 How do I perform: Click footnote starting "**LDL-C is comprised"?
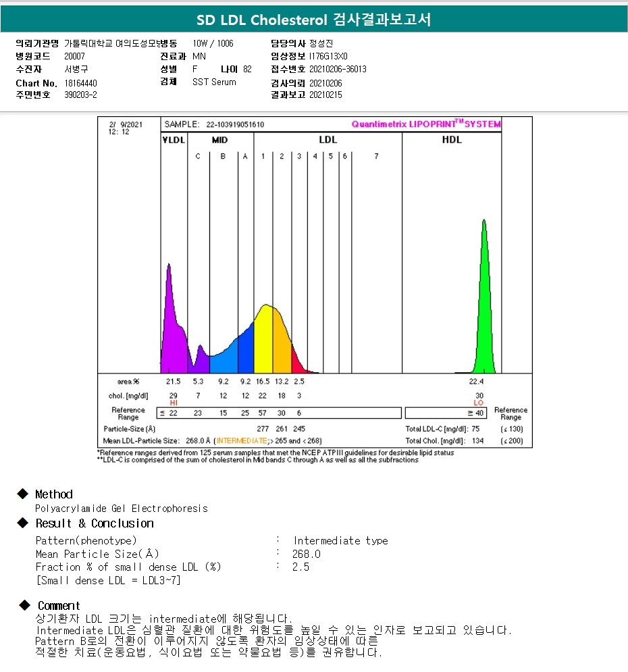coord(258,460)
